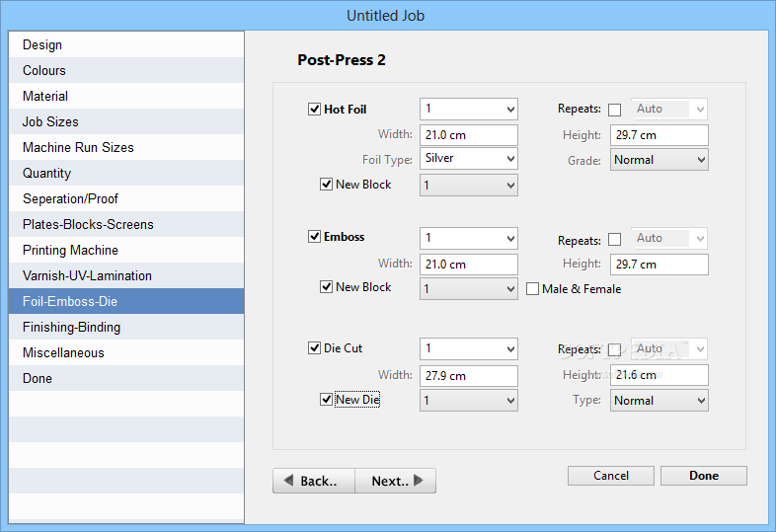This screenshot has width=776, height=532.
Task: Edit Die Cut Height 21.6 cm field
Action: click(660, 375)
